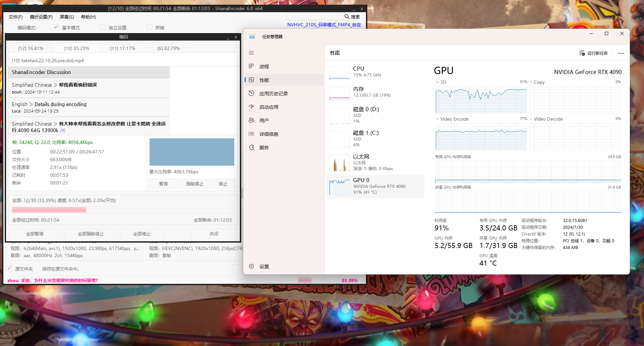Image resolution: width=644 pixels, height=346 pixels.
Task: Click the status bar mini progress bar
Action: [x=318, y=280]
